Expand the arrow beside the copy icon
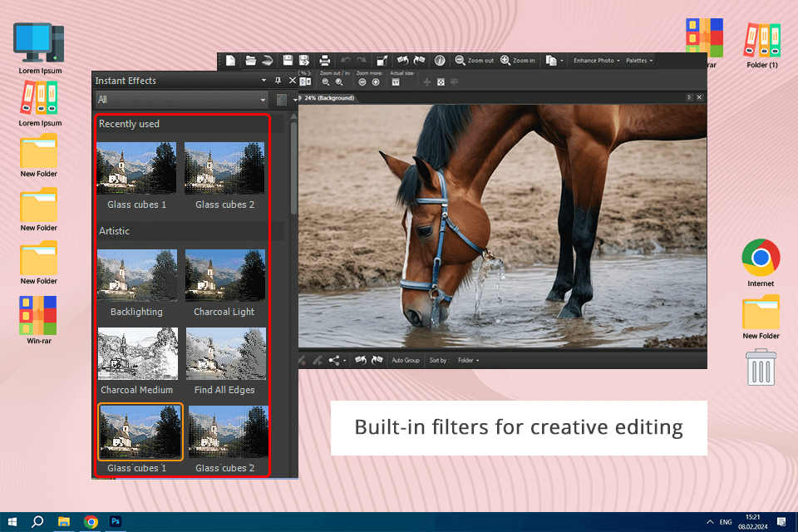798x532 pixels. tap(561, 61)
